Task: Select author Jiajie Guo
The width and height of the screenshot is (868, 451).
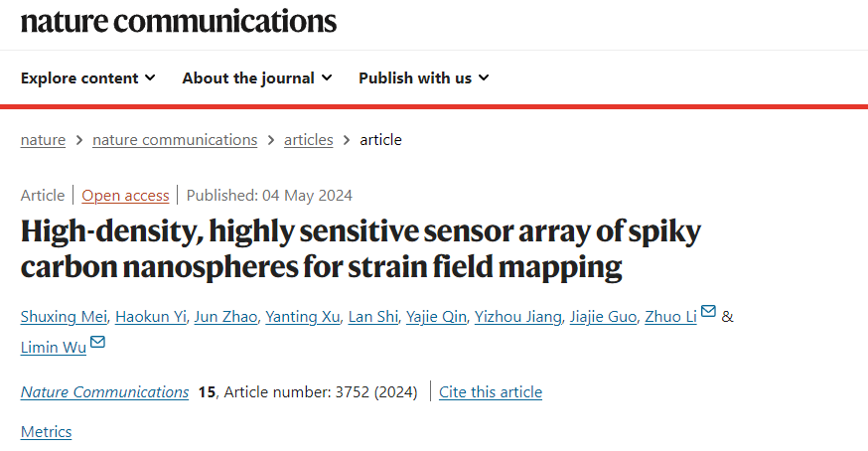Action: point(604,317)
